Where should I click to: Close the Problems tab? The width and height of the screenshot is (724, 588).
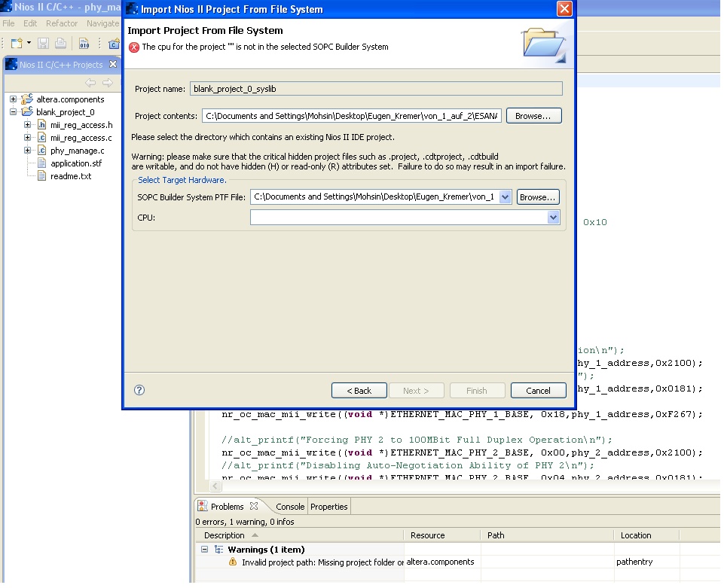pyautogui.click(x=254, y=506)
